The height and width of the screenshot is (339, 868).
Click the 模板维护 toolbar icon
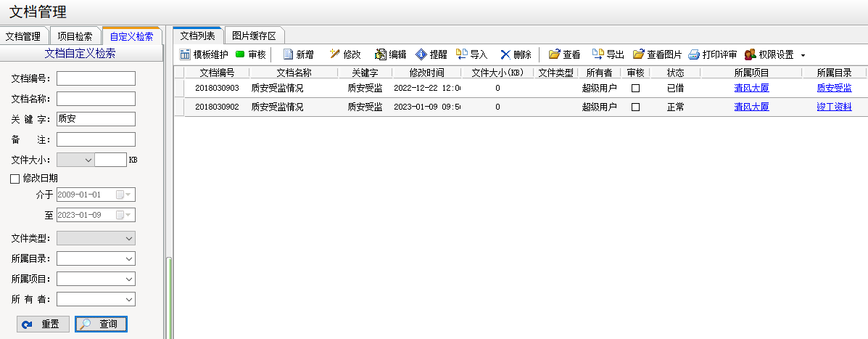185,54
